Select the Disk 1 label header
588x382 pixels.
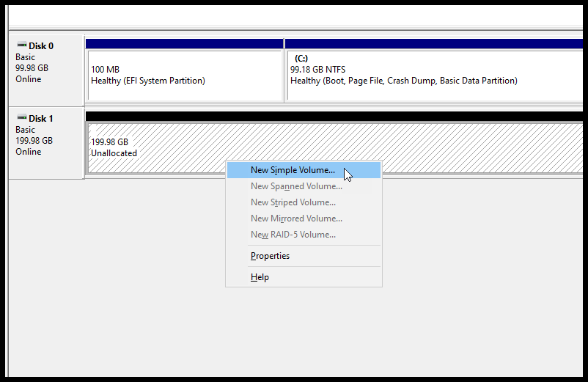coord(41,119)
